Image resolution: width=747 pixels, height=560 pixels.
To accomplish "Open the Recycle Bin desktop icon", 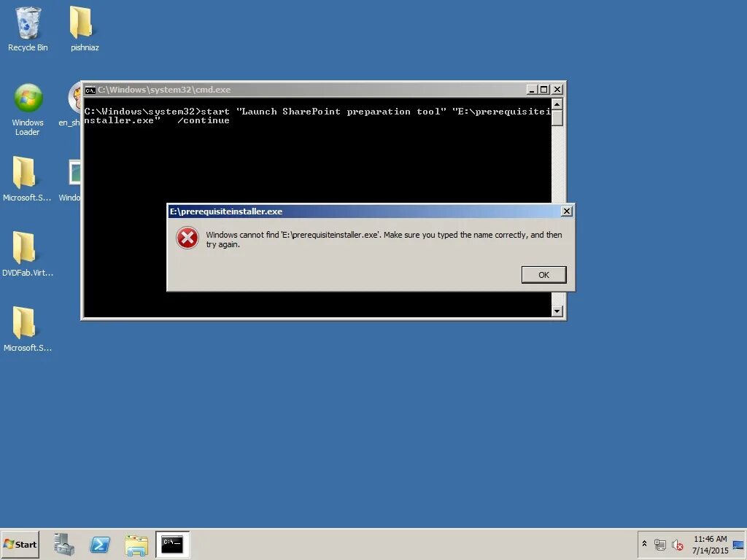I will point(28,29).
